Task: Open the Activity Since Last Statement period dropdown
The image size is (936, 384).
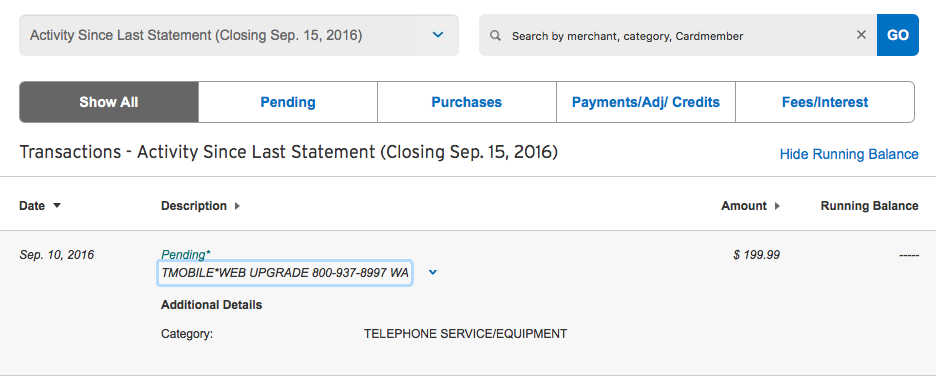Action: (239, 35)
